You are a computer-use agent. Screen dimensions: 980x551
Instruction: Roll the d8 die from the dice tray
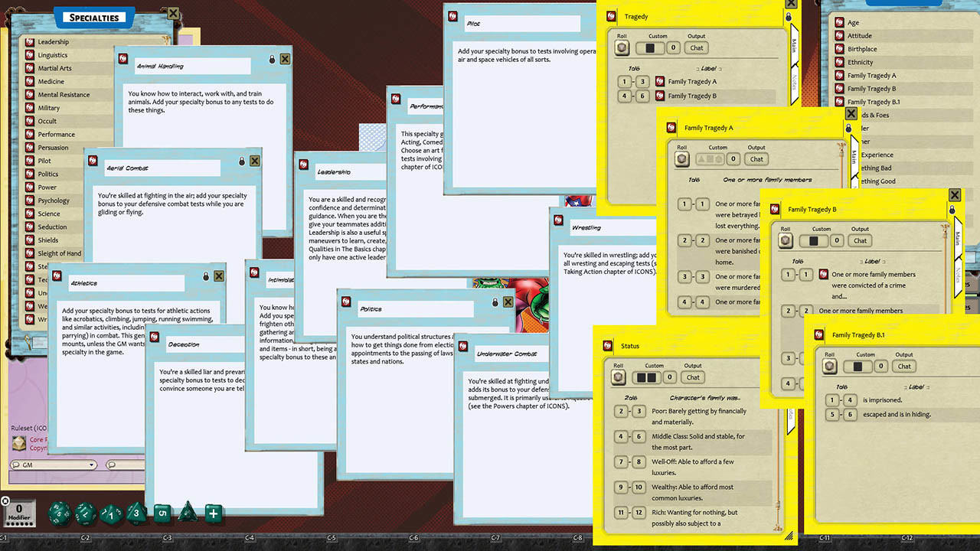(x=136, y=514)
